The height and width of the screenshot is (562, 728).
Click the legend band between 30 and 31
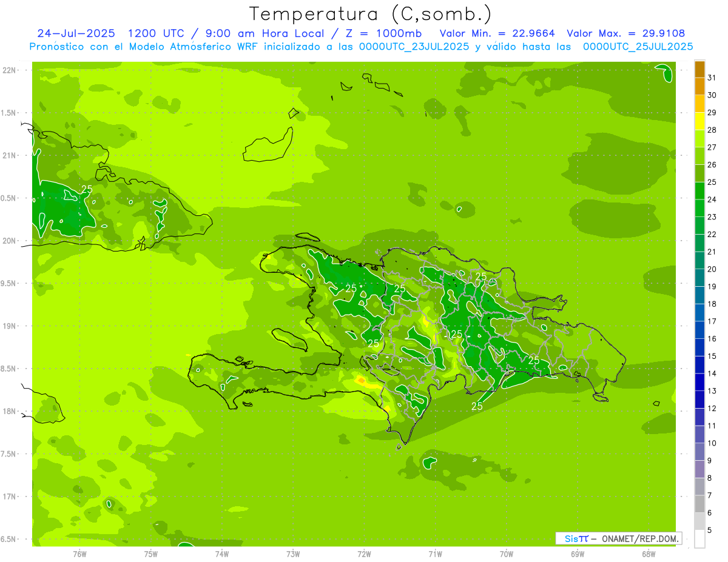(699, 87)
